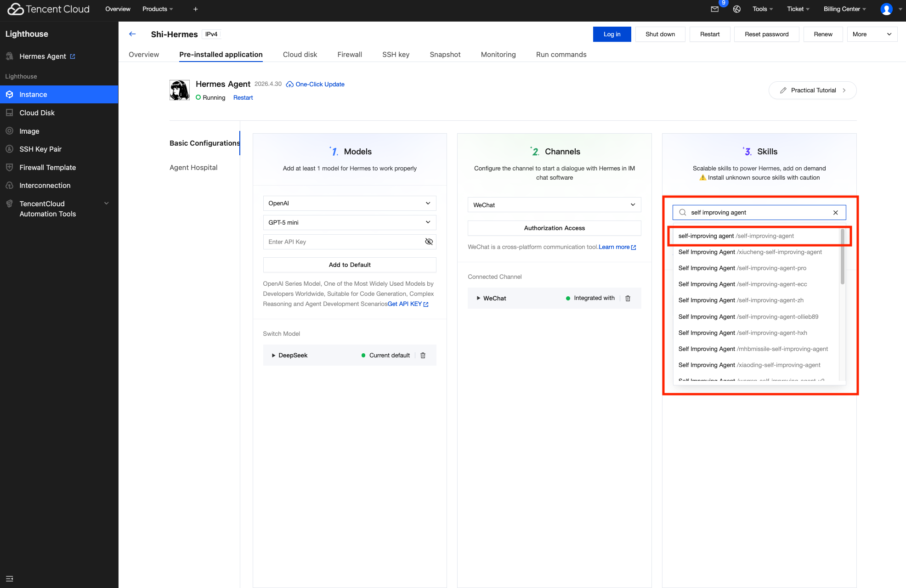906x588 pixels.
Task: Select self-improving agent /self-improving-agent result
Action: (x=756, y=236)
